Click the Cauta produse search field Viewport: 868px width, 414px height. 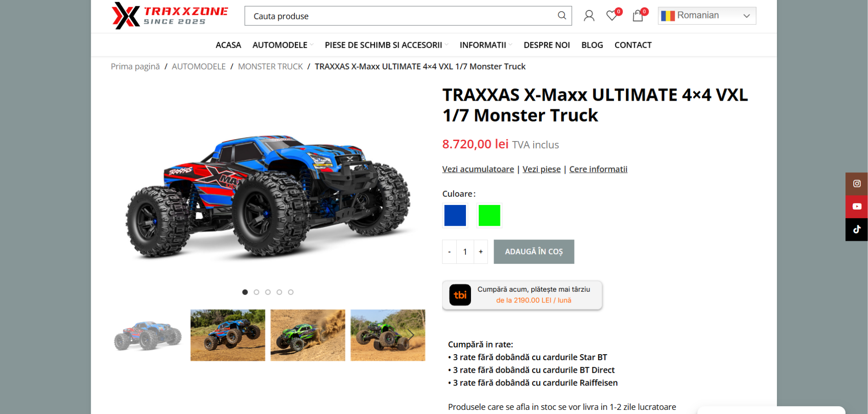coord(400,16)
